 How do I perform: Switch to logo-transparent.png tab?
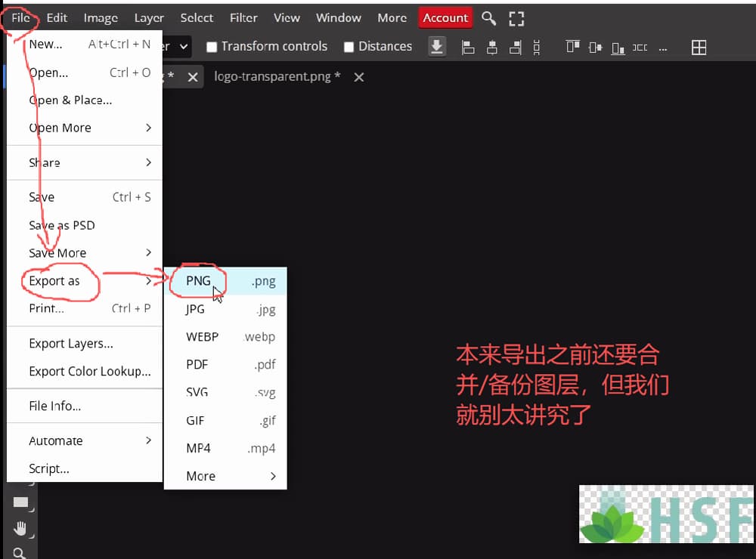click(x=277, y=76)
